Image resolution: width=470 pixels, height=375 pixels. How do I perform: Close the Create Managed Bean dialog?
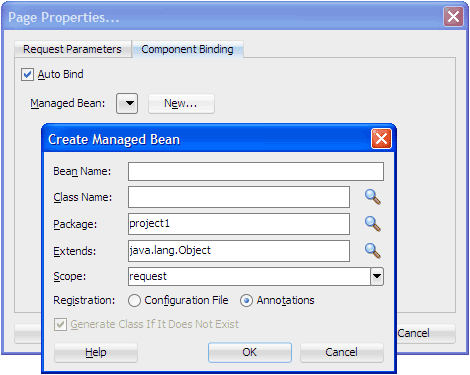pos(381,138)
